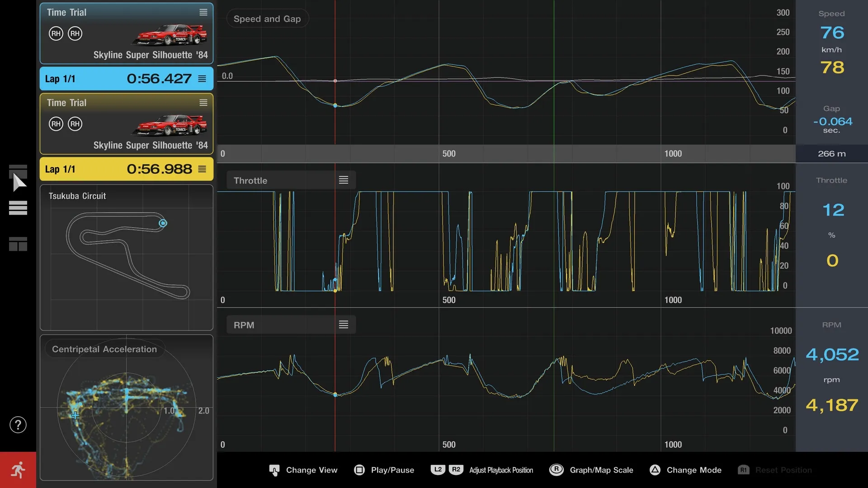Viewport: 868px width, 488px height.
Task: Click the Speed and Gap graph label
Action: (267, 19)
